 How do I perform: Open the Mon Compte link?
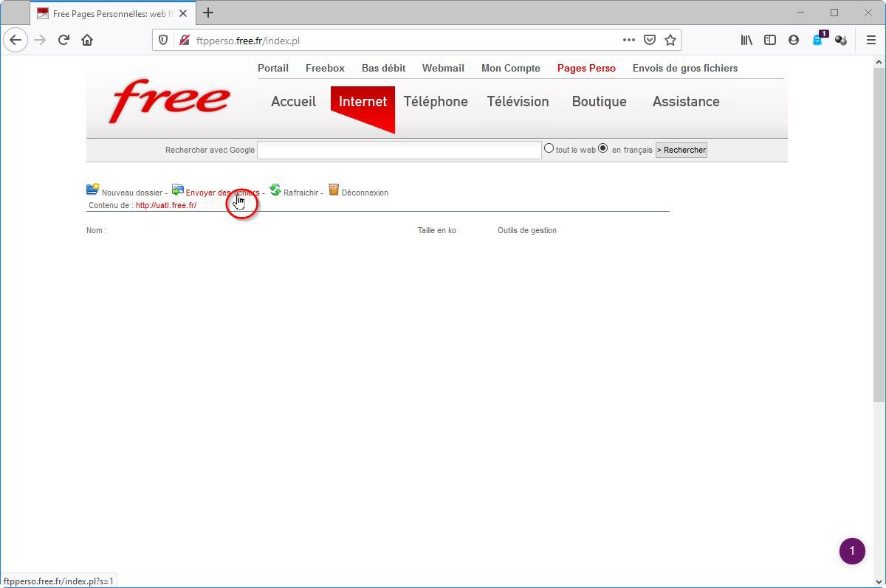pyautogui.click(x=511, y=68)
